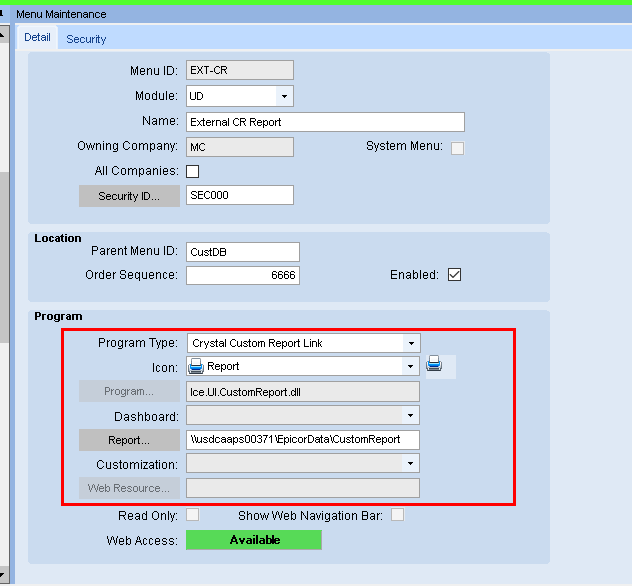This screenshot has width=632, height=586.
Task: Toggle the System Menu checkbox
Action: click(x=457, y=148)
